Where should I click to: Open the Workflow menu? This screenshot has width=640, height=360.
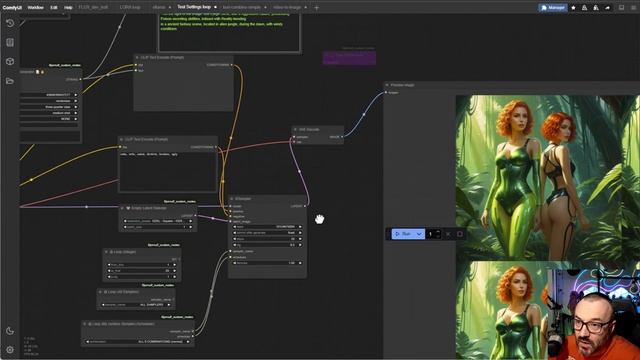click(x=36, y=7)
